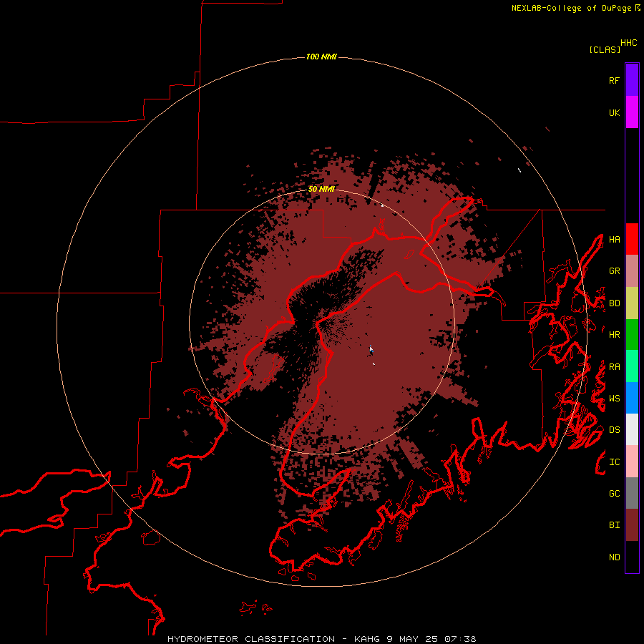The width and height of the screenshot is (644, 644).
Task: Click the BD legend label
Action: [x=614, y=303]
